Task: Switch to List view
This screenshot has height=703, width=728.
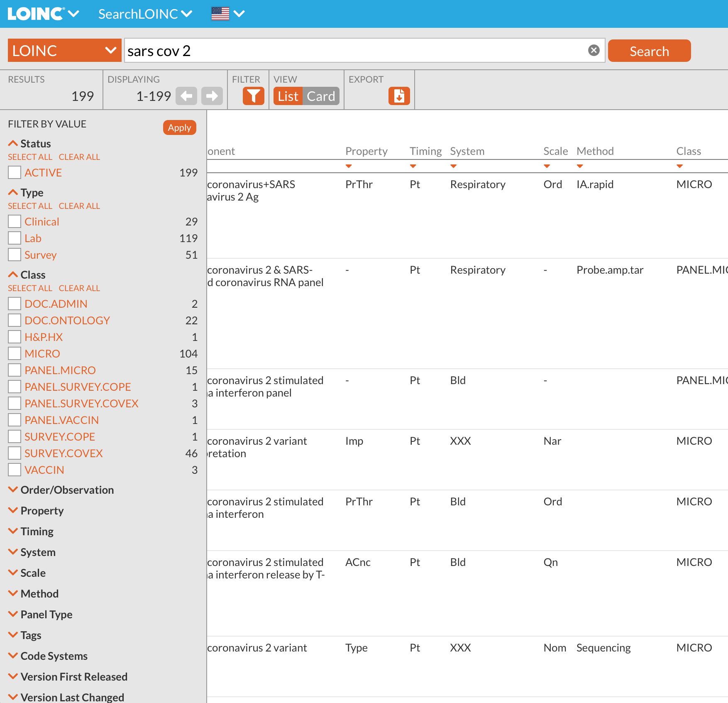Action: coord(288,96)
